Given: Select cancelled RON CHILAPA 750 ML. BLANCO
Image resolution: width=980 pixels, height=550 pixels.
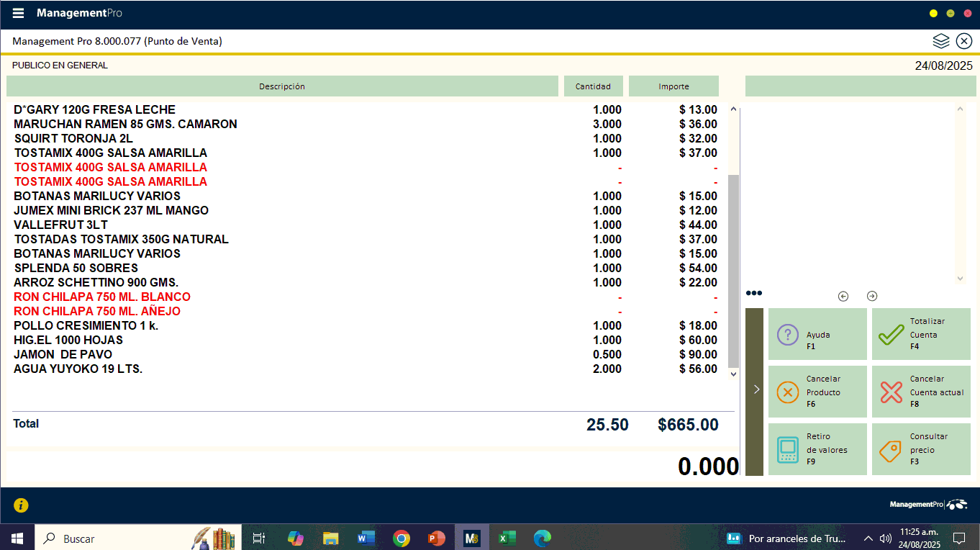Looking at the screenshot, I should 366,297.
